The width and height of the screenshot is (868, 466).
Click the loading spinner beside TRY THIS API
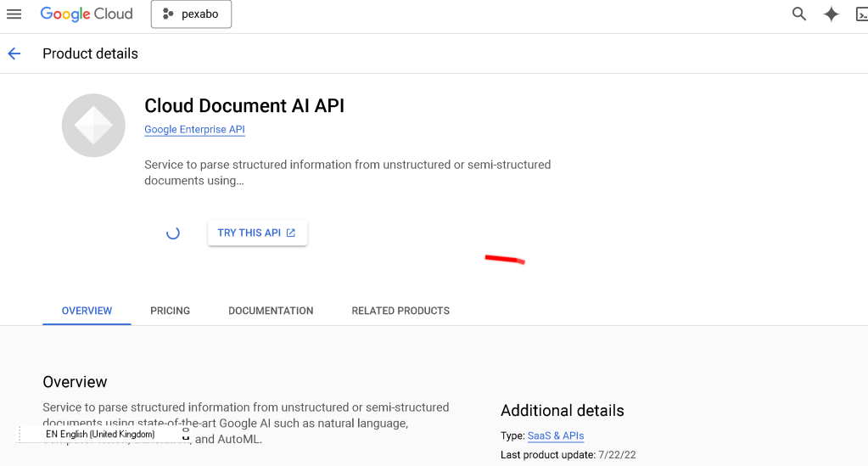click(x=173, y=233)
